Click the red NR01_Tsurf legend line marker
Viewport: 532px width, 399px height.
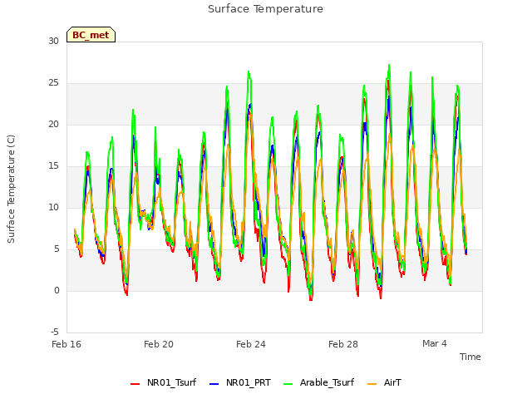click(135, 384)
